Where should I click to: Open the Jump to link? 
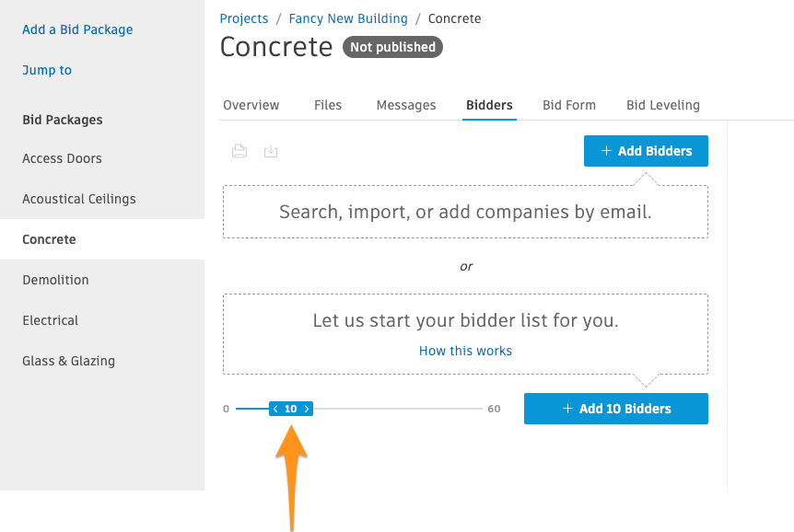click(47, 70)
